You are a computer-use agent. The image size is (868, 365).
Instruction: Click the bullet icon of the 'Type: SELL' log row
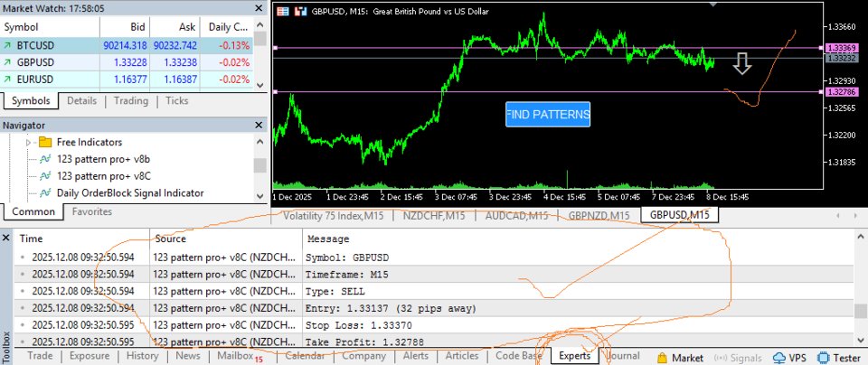point(23,292)
